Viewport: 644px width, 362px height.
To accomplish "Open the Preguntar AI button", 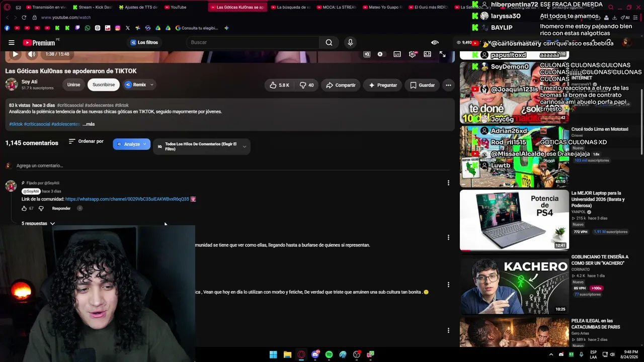I will click(x=382, y=85).
